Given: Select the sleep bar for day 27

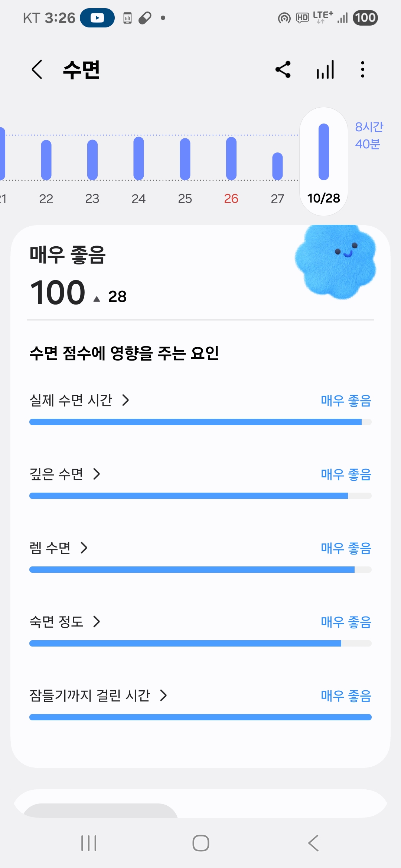Looking at the screenshot, I should coord(277,166).
